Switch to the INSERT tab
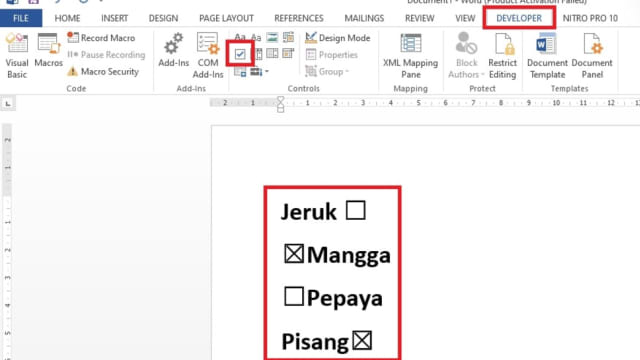 (x=114, y=18)
